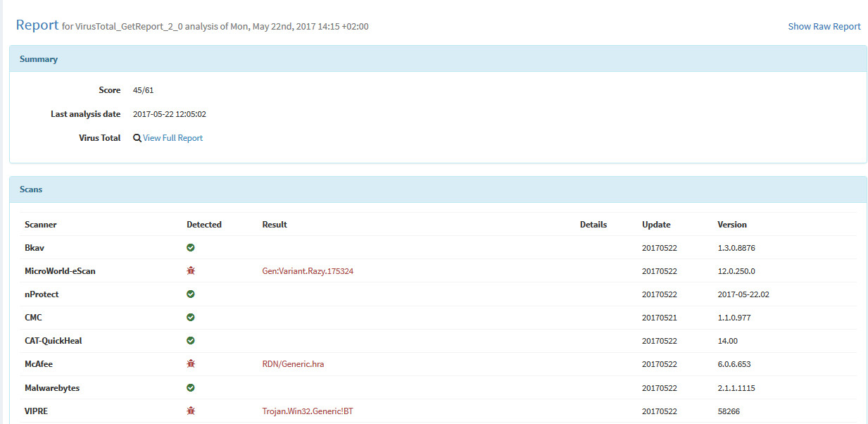This screenshot has width=868, height=424.
Task: Click the MicroWorld-eScan scanner name
Action: click(60, 271)
